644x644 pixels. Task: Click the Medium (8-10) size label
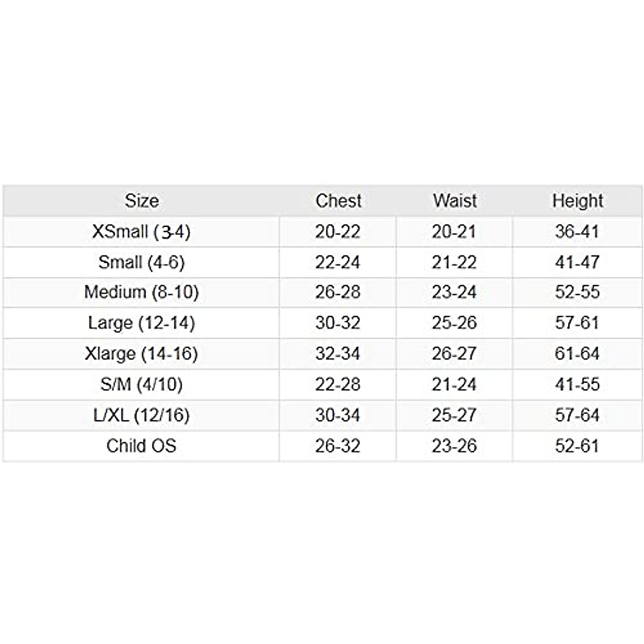point(141,292)
